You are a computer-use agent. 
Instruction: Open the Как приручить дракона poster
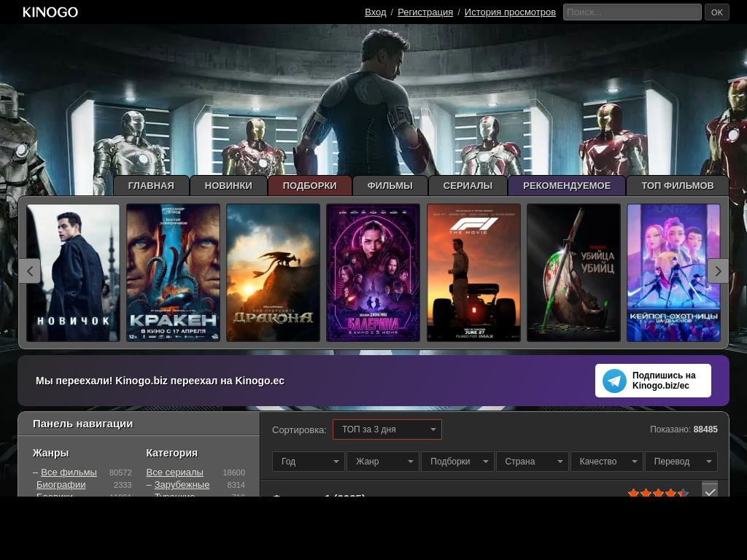pos(273,273)
